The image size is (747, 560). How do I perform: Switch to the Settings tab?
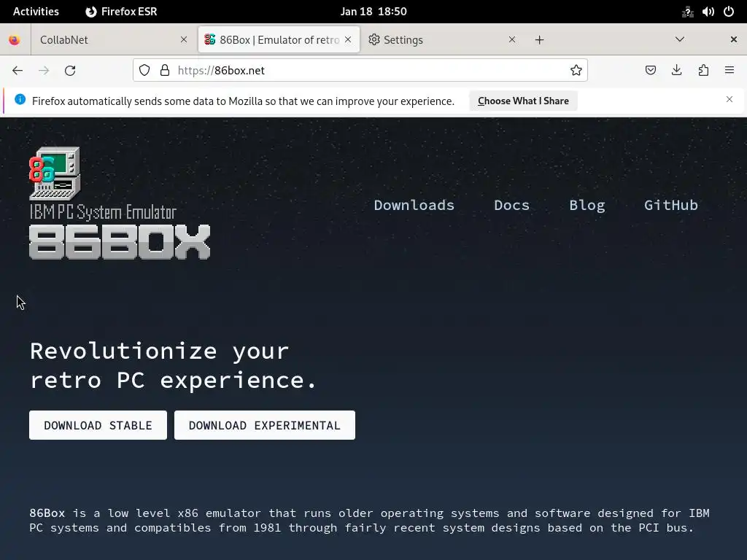tap(442, 40)
